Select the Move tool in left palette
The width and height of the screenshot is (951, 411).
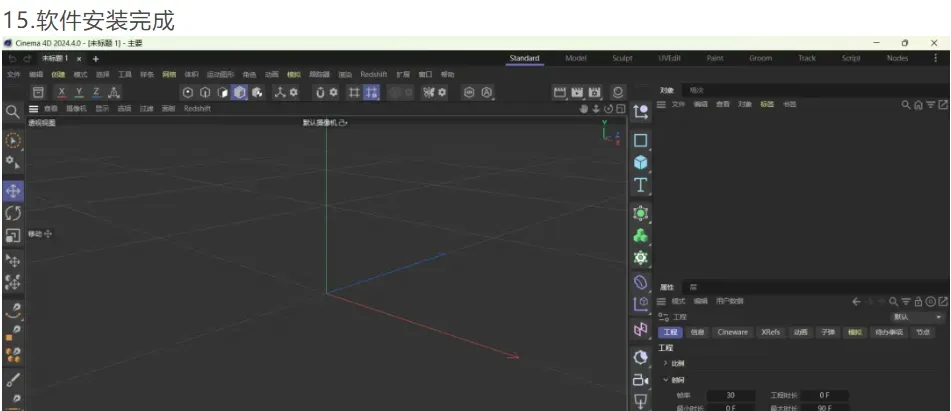coord(13,191)
